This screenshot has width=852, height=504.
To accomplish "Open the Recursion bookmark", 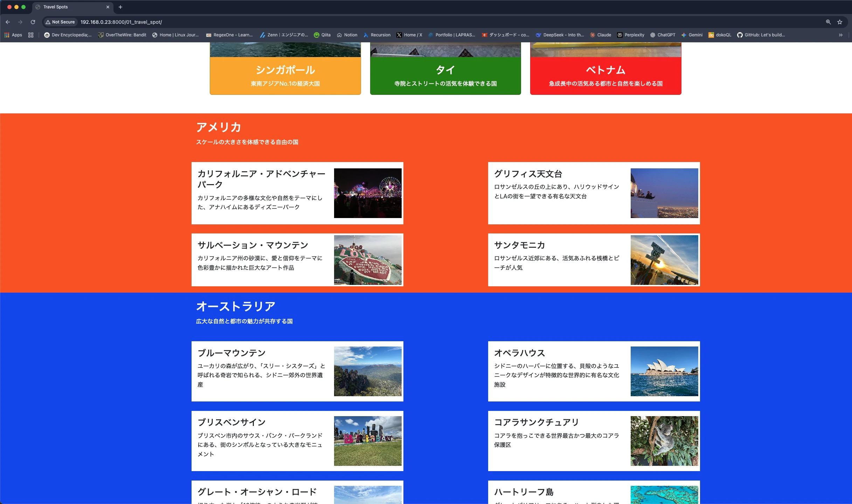I will [x=377, y=35].
